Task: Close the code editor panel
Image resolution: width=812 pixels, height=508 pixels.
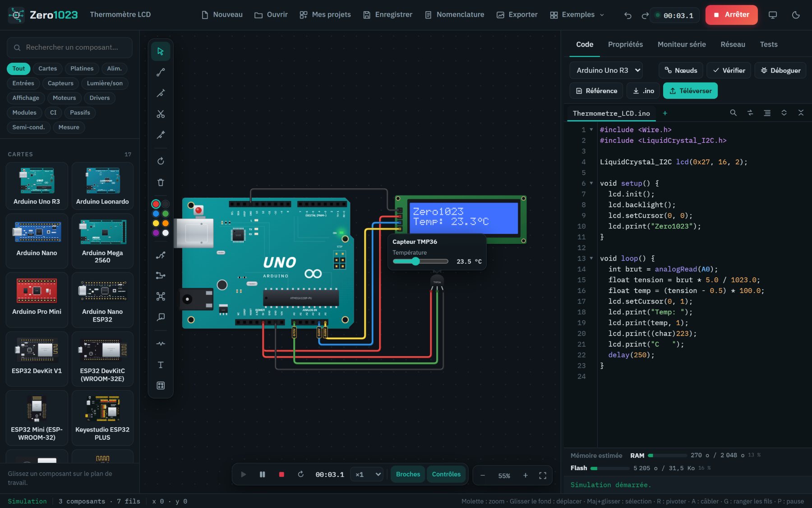Action: [801, 113]
